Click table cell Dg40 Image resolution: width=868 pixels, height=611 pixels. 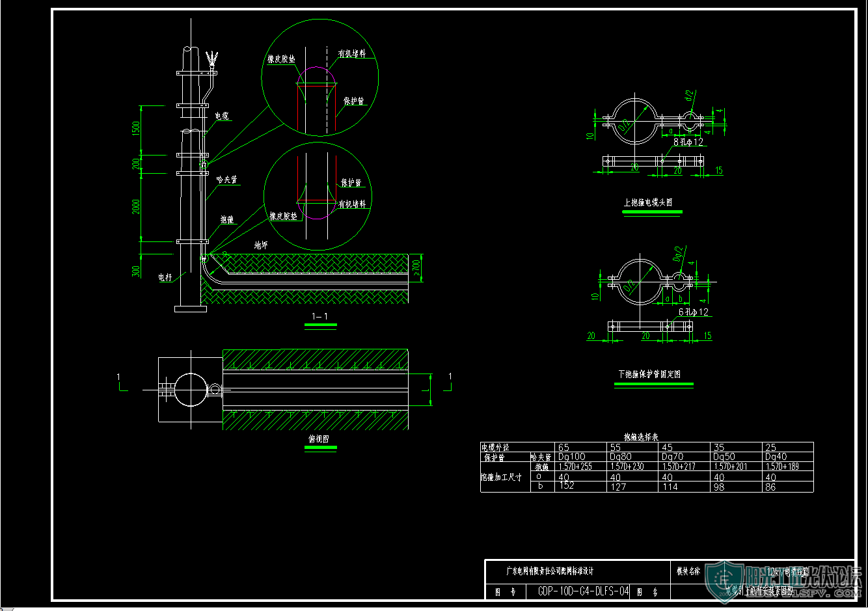click(x=776, y=457)
